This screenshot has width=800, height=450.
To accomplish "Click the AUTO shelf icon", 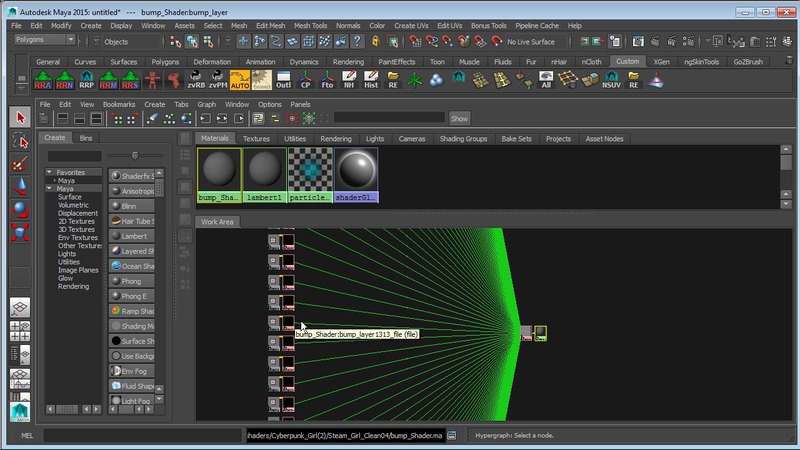I will 240,80.
